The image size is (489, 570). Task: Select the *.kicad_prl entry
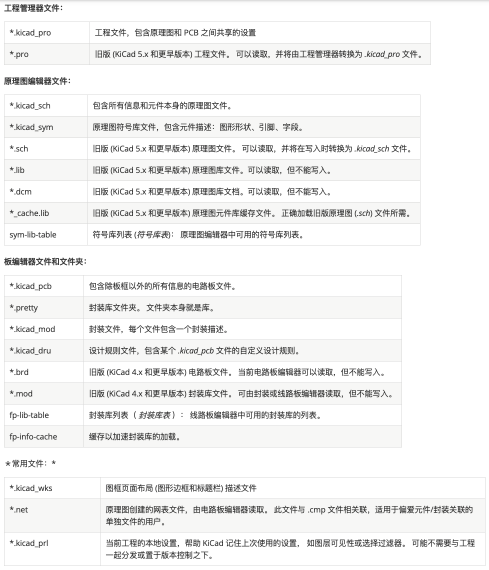(52, 549)
